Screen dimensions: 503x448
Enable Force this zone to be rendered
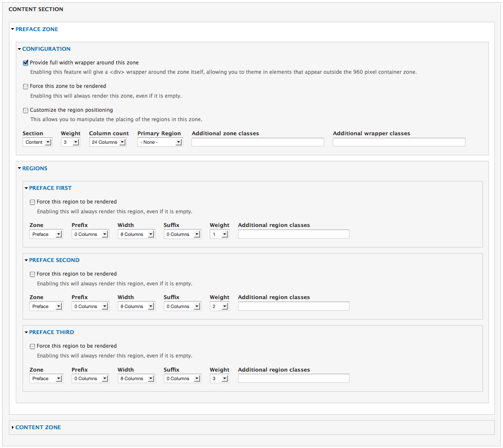click(26, 87)
